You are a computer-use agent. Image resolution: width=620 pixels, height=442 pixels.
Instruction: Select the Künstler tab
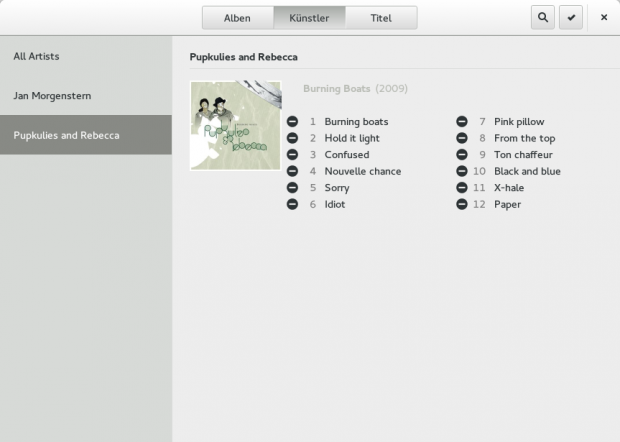pos(309,18)
